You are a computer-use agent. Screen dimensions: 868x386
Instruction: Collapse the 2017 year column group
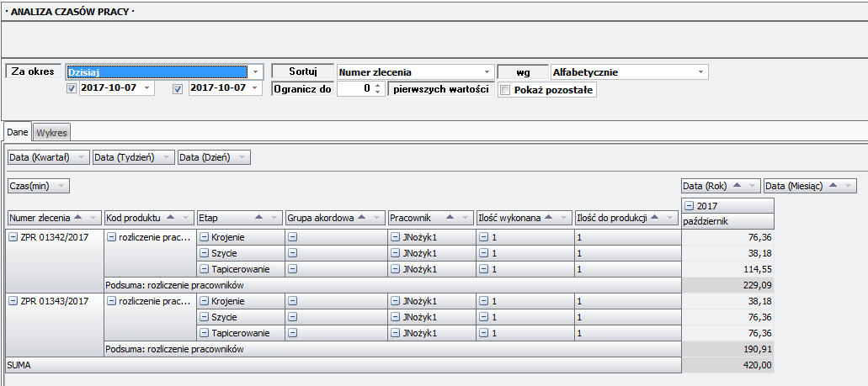[689, 206]
